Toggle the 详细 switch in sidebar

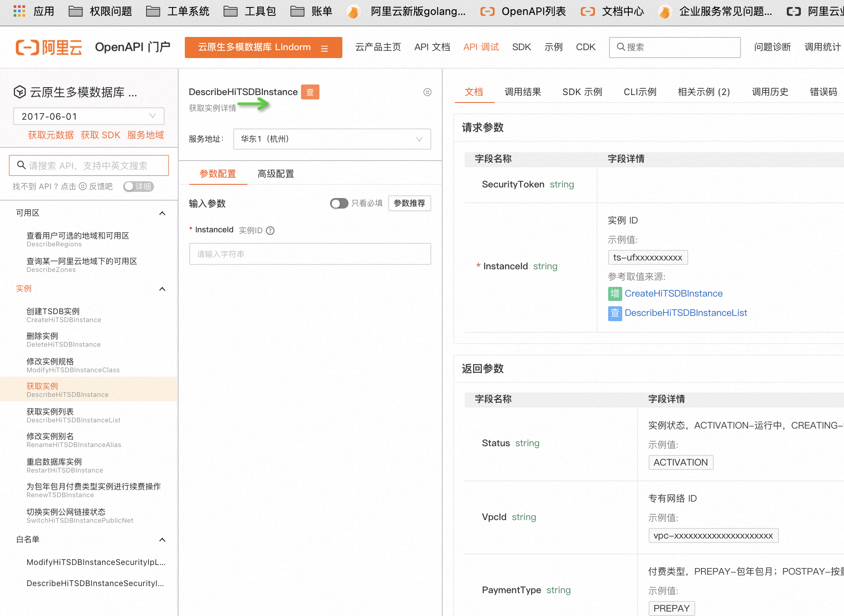138,187
